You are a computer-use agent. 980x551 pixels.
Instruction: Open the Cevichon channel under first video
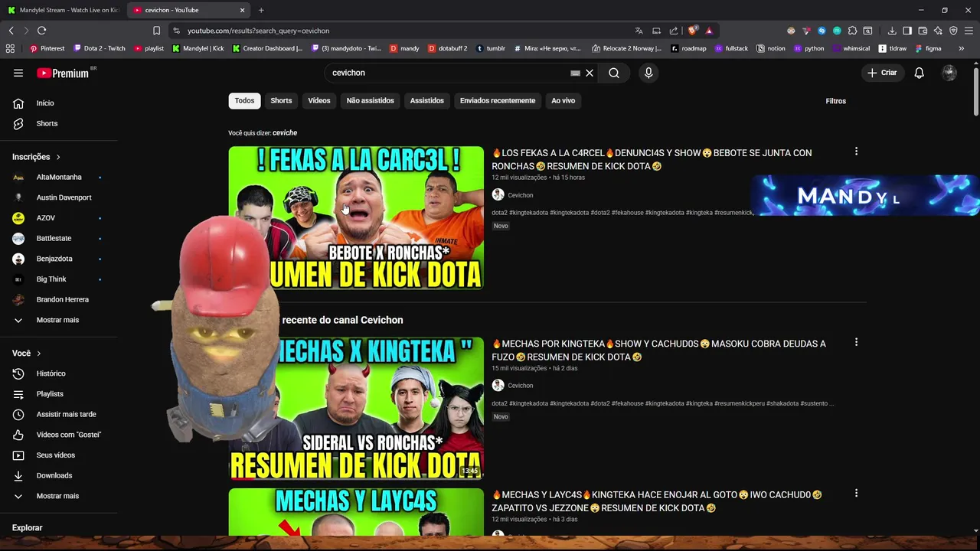click(520, 195)
